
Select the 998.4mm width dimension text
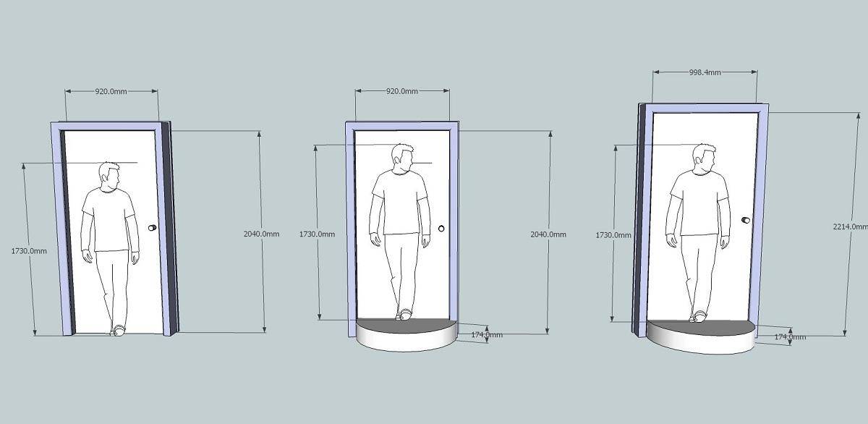(x=705, y=72)
